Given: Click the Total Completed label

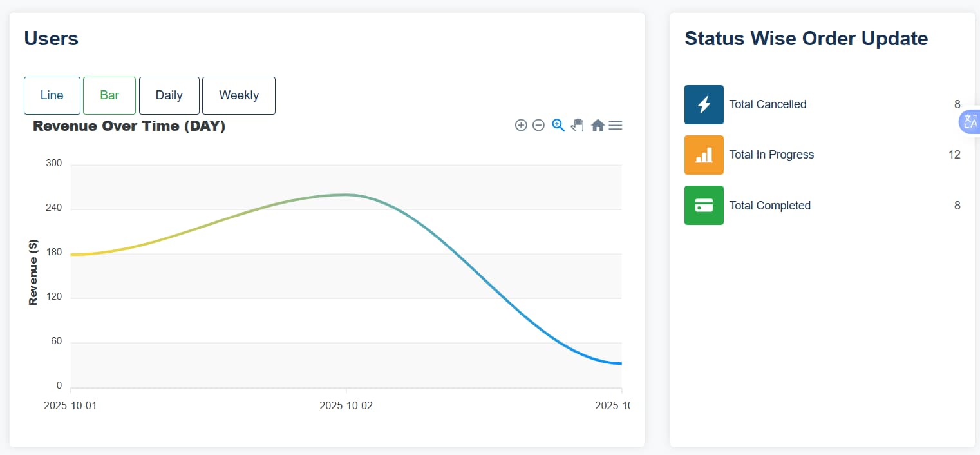Looking at the screenshot, I should [769, 206].
